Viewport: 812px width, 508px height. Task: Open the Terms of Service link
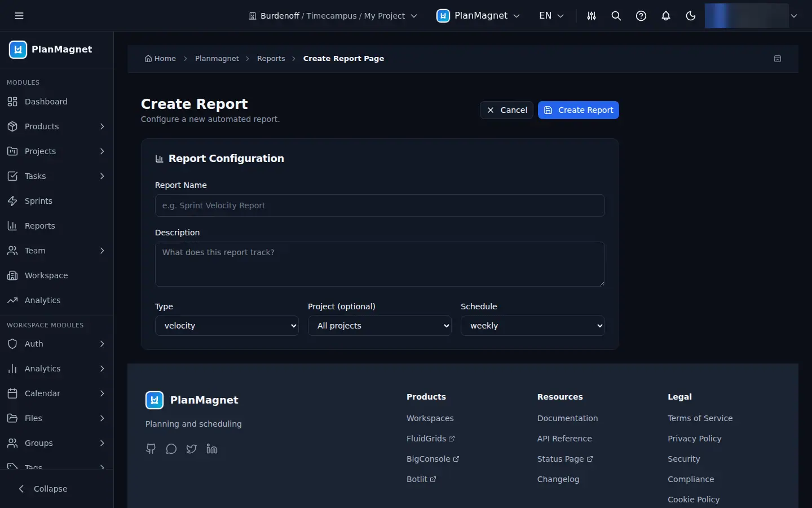click(700, 418)
